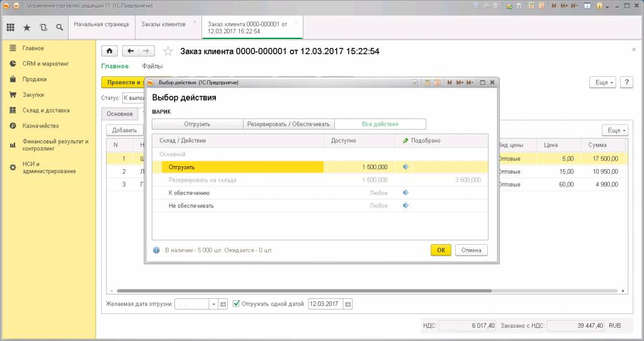
Task: Click the Желаемая дата отгрузки date field
Action: 192,304
